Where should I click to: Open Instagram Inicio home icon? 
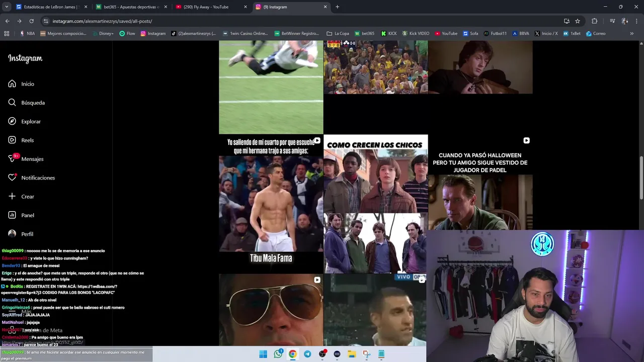[x=12, y=84]
